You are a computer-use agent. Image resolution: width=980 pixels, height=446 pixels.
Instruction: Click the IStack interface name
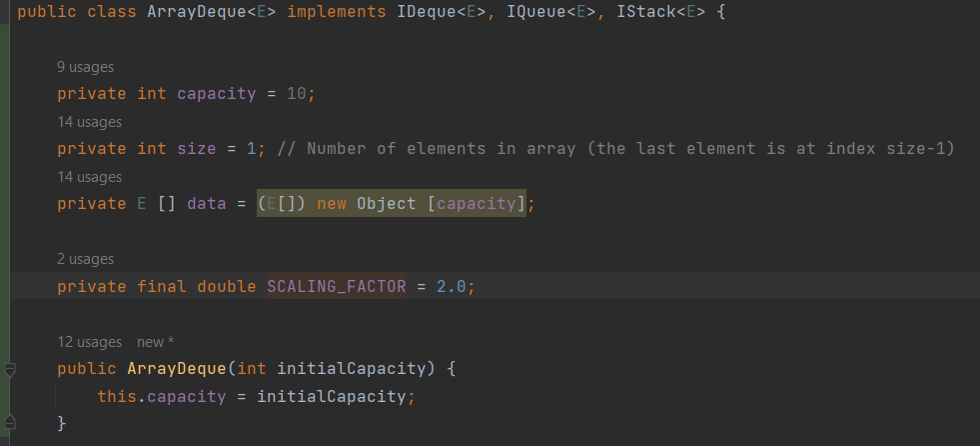[647, 12]
